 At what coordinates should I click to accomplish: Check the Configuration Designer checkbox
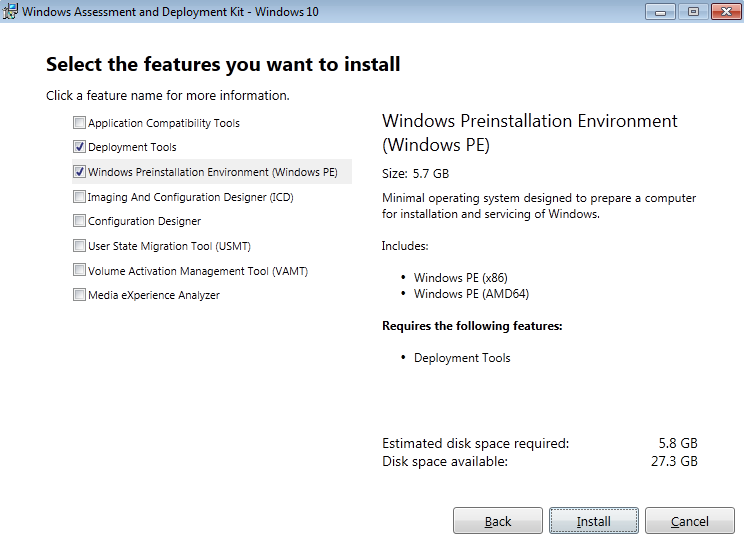79,221
